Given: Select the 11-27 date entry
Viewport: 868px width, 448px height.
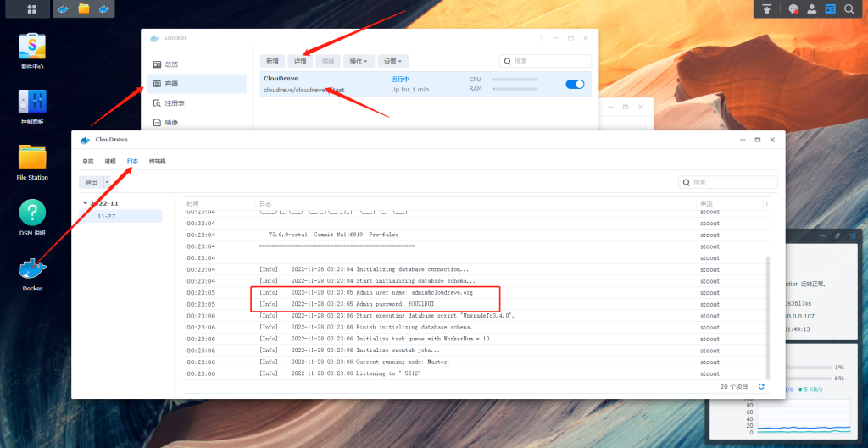Looking at the screenshot, I should click(x=121, y=216).
